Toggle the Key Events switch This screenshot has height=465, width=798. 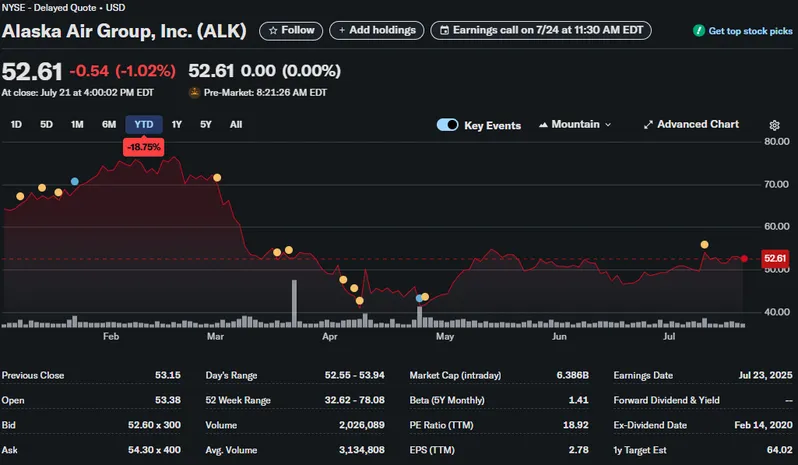click(x=447, y=125)
